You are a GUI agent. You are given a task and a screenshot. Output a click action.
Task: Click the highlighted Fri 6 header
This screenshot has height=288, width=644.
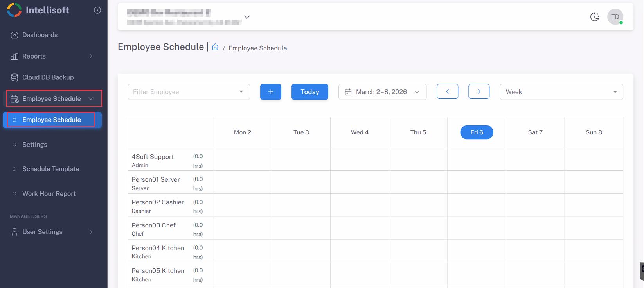[477, 132]
